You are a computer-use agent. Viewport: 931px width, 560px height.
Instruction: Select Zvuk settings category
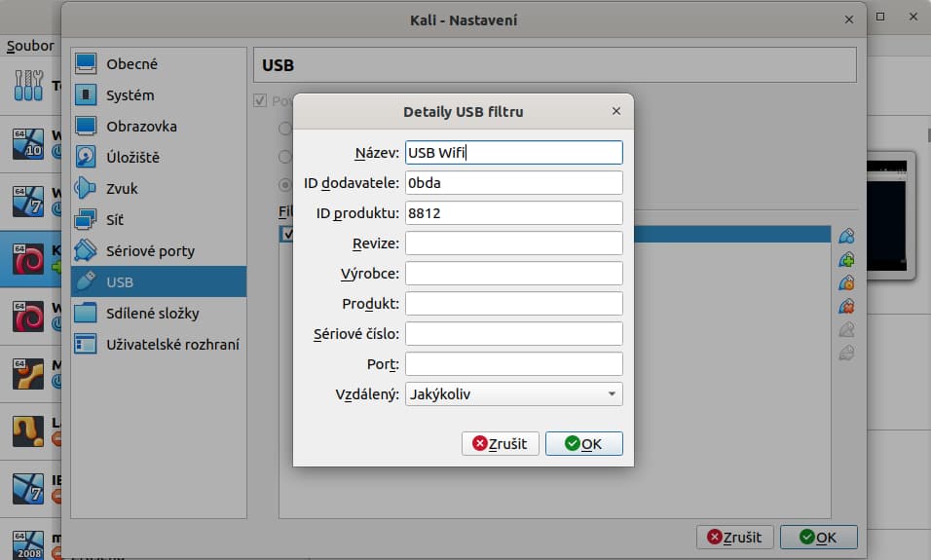[159, 188]
